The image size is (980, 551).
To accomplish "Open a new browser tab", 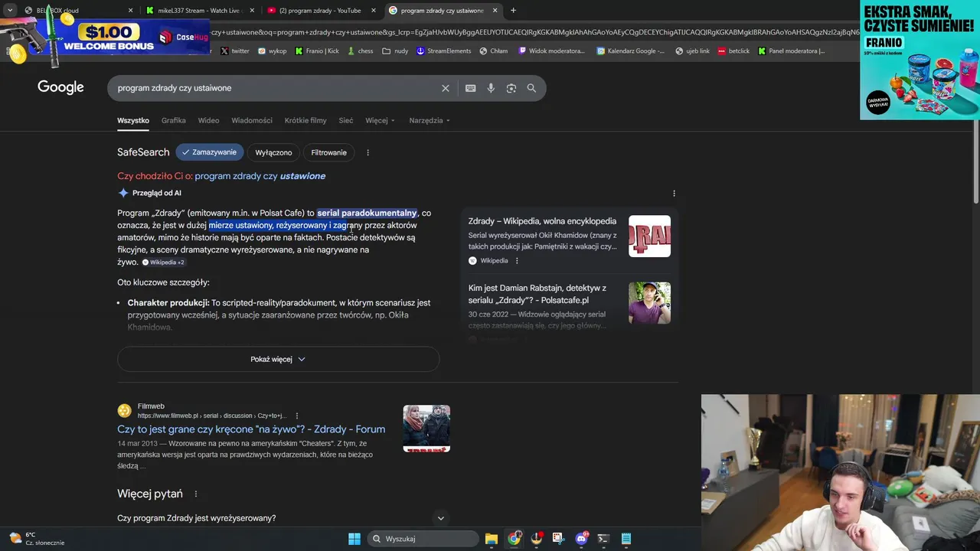I will (x=513, y=11).
